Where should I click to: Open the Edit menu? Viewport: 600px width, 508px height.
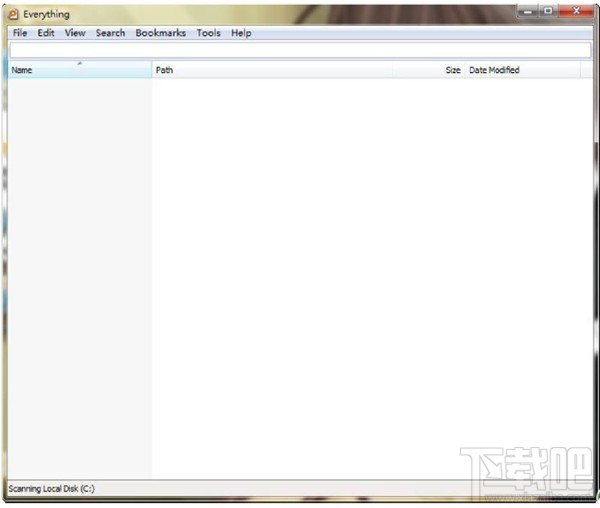coord(46,33)
